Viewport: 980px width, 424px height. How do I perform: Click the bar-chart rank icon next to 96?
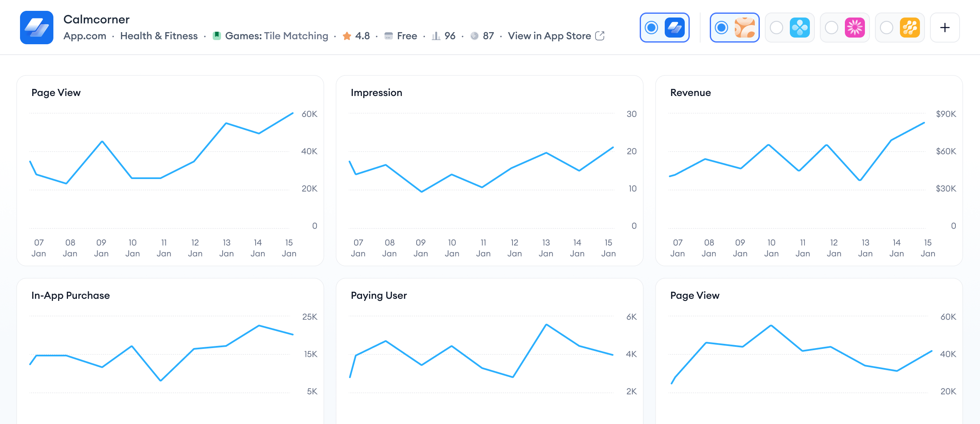[436, 36]
